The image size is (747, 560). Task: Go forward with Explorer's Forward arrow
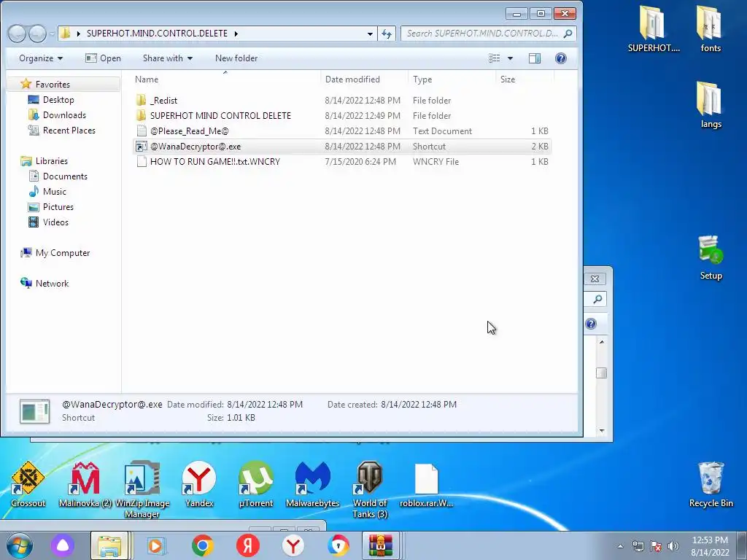37,34
